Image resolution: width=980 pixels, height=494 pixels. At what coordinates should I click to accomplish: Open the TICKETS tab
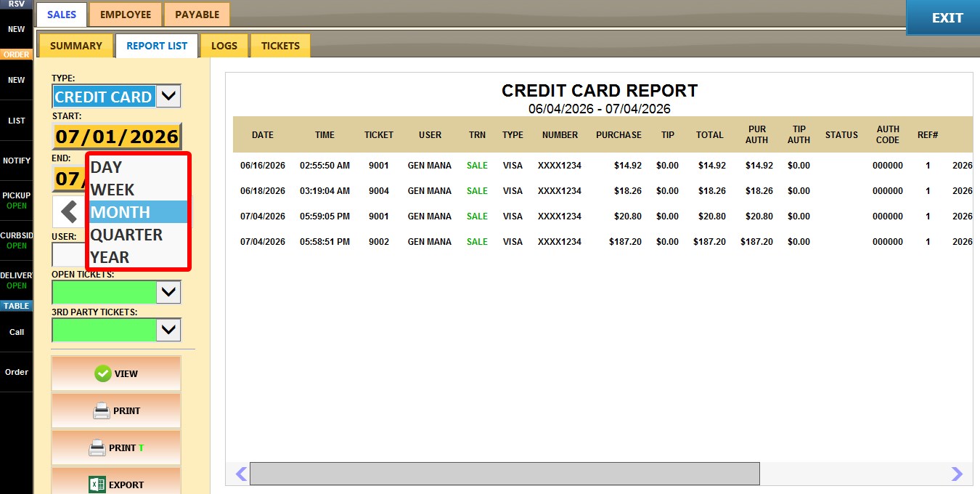tap(280, 46)
